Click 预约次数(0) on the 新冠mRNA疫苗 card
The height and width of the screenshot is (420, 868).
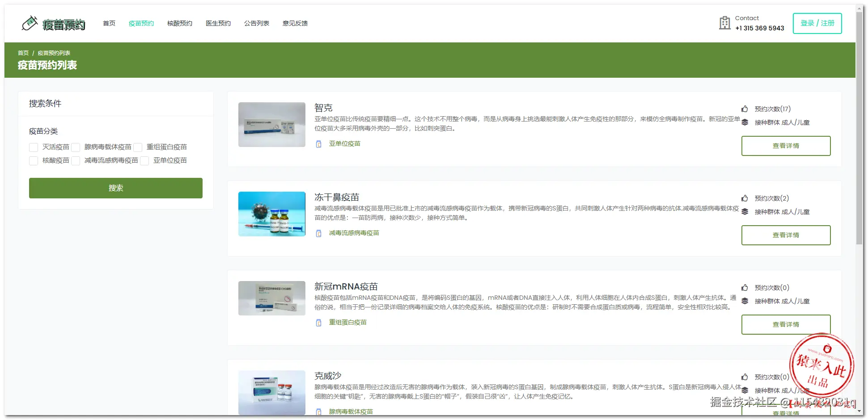pos(772,288)
